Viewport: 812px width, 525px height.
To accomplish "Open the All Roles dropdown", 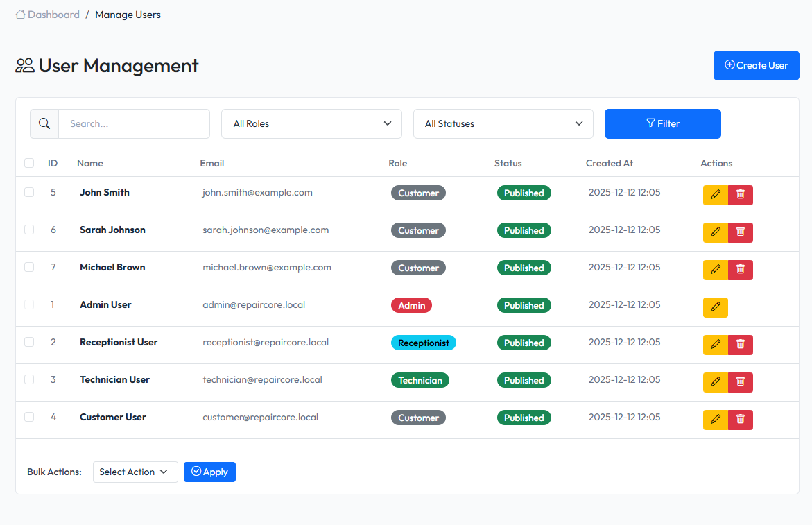I will click(x=311, y=123).
